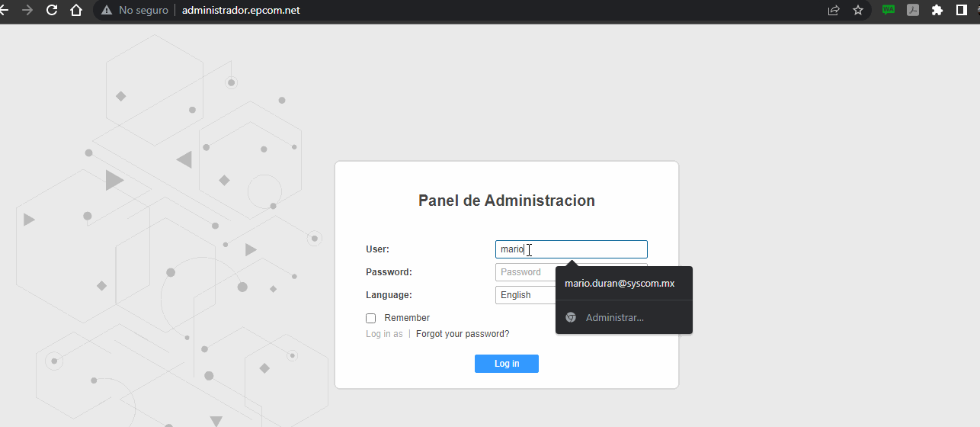Share this page using share icon
The width and height of the screenshot is (980, 427).
click(834, 10)
